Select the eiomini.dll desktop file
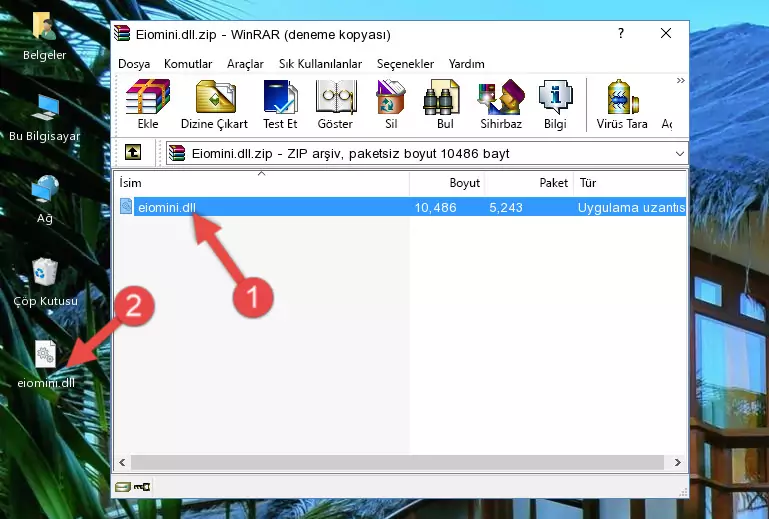This screenshot has width=769, height=519. point(46,364)
